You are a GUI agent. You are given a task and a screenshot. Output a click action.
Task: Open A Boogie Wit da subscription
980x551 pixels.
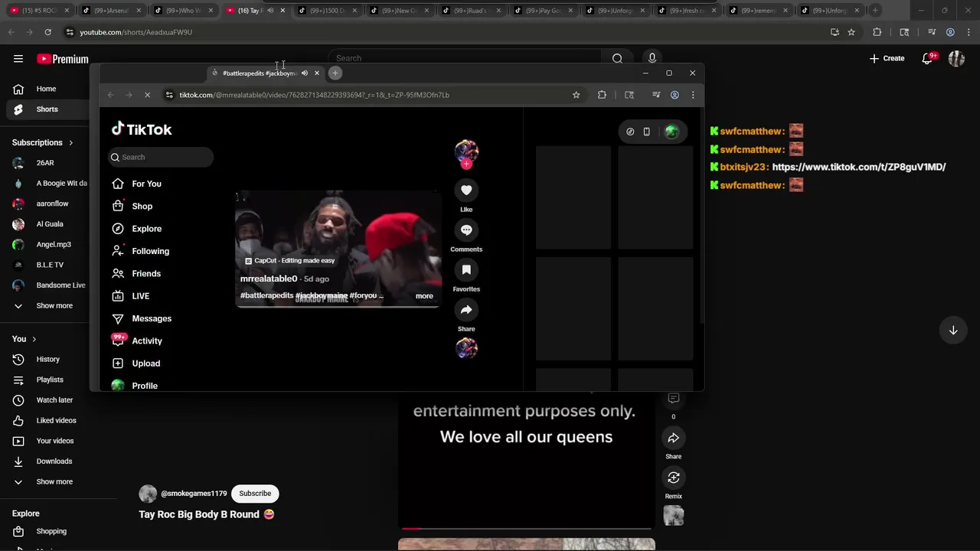(51, 184)
